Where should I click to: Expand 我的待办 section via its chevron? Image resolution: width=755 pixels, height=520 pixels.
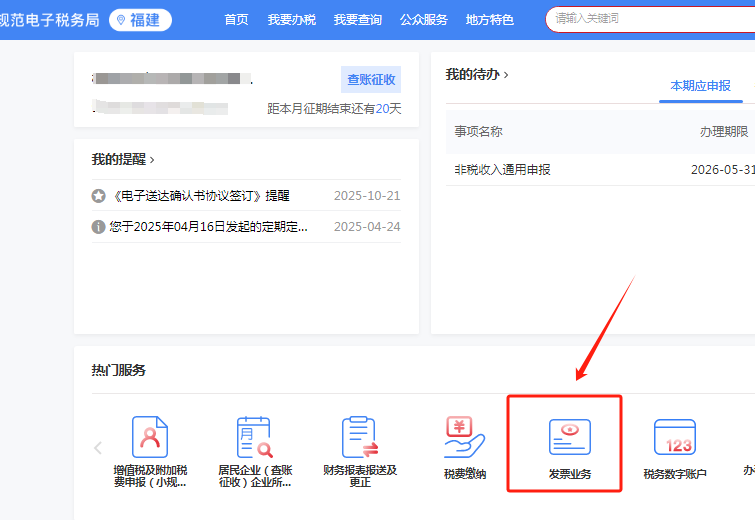point(506,75)
